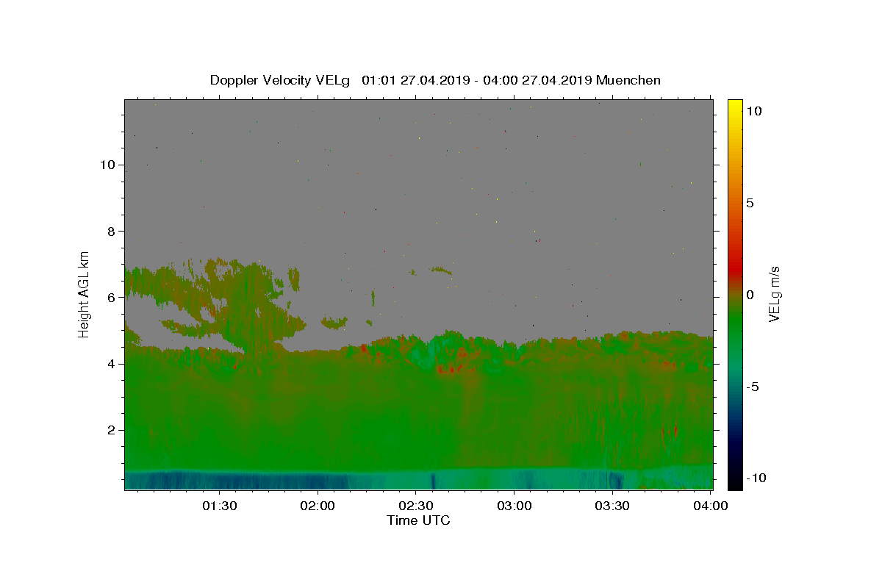Click the 02:00 time tick label

coord(318,506)
